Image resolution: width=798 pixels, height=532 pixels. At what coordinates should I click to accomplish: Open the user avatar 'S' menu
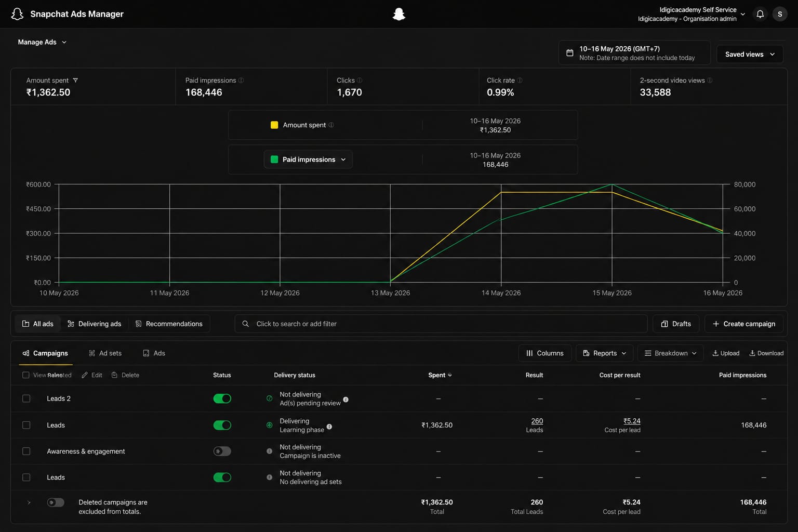click(780, 14)
